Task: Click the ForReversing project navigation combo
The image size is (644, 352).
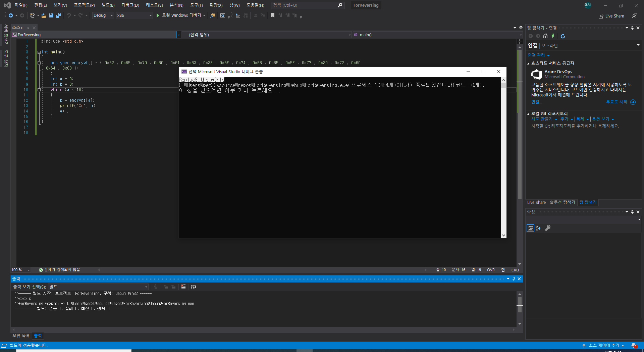Action: (96, 35)
